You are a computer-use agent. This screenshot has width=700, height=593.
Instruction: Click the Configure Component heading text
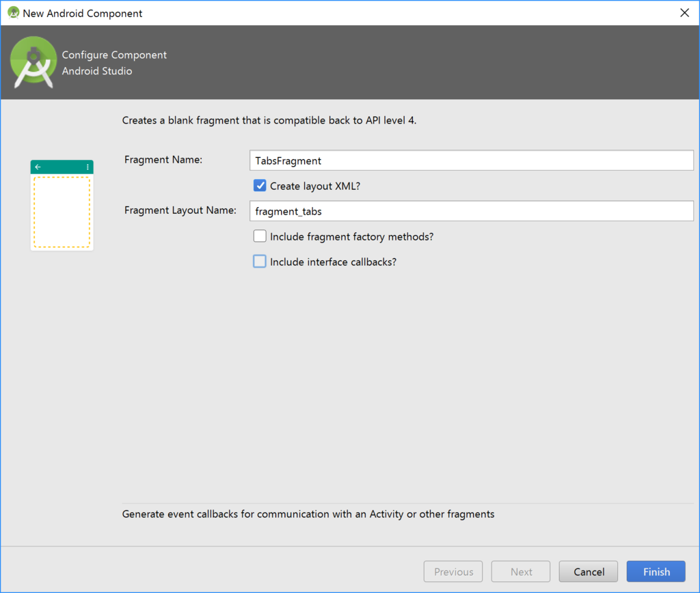114,55
